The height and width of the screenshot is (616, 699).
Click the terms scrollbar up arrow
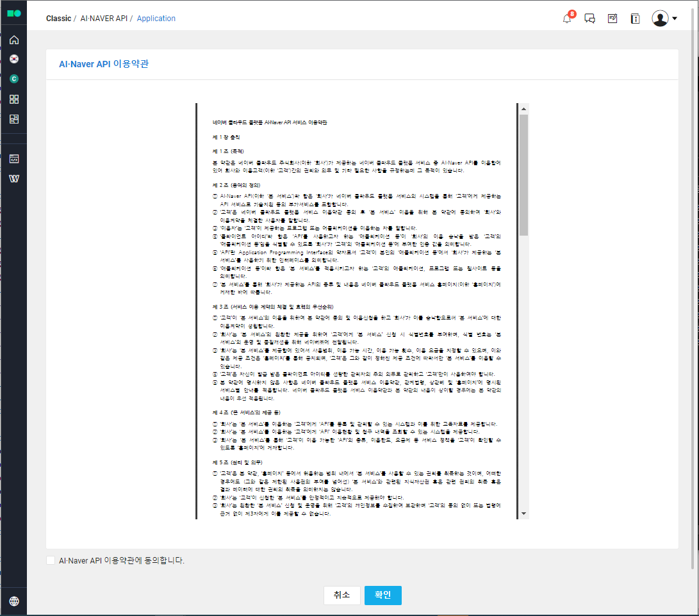[x=524, y=109]
